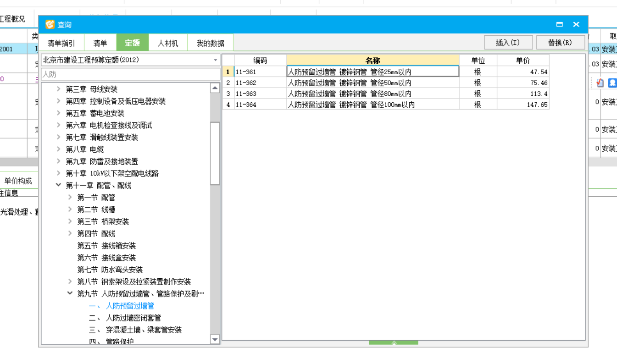Expand 第五章 蓄电池安装 node

pos(58,113)
